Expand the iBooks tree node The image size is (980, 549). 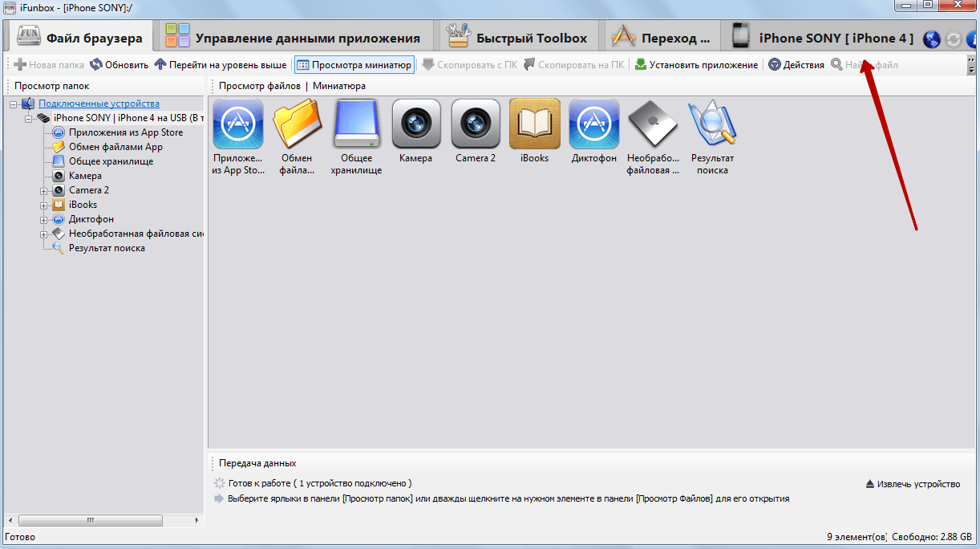44,205
